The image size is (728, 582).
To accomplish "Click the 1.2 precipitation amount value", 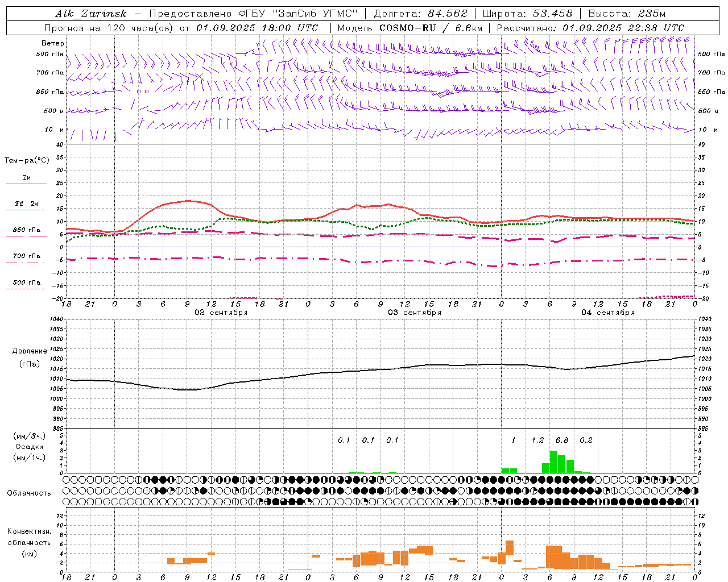I will pos(537,440).
